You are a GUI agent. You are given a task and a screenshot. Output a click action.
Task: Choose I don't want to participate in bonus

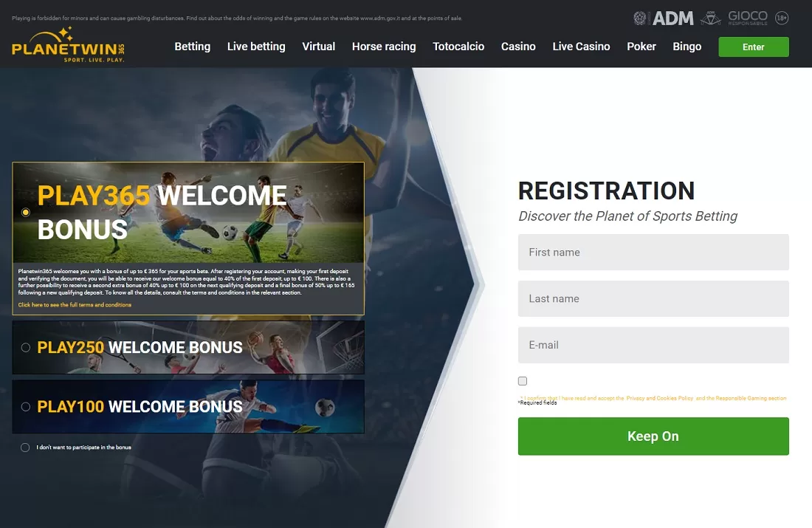pyautogui.click(x=25, y=448)
